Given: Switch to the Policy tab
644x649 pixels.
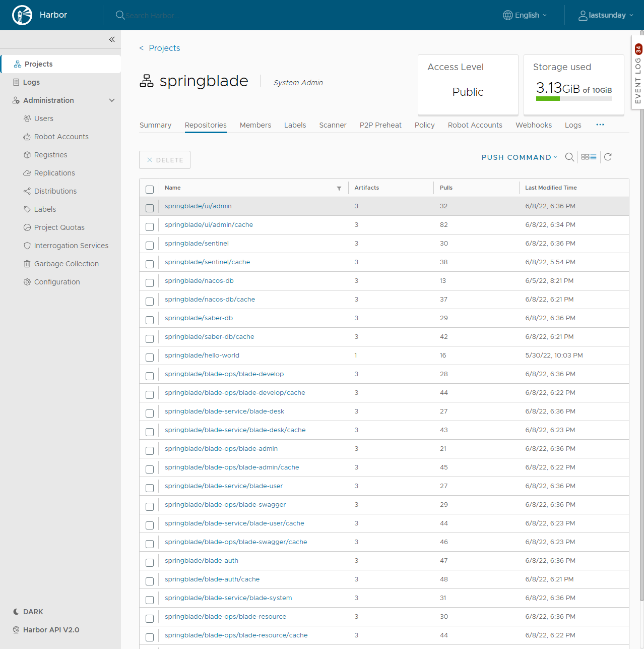Looking at the screenshot, I should click(425, 125).
